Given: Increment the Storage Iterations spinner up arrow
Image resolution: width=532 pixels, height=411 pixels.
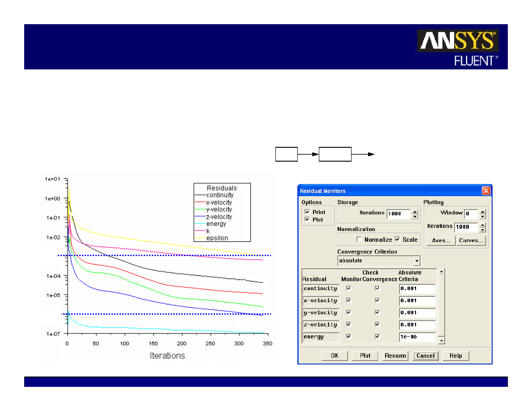Looking at the screenshot, I should click(x=415, y=212).
